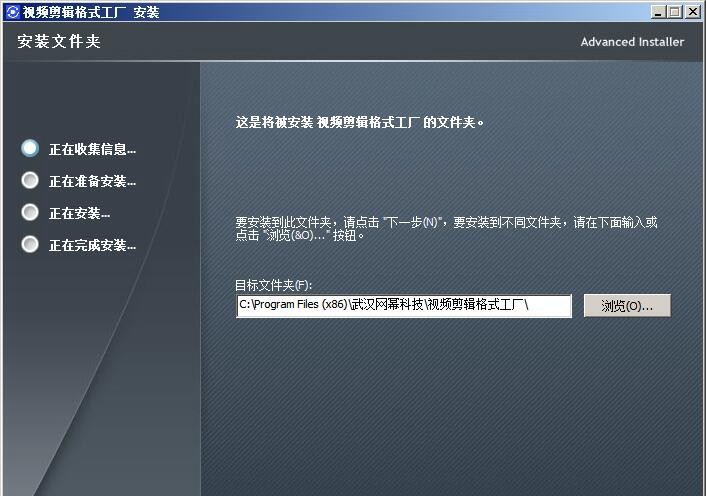Click the instruction text about 下一步(N)

(x=446, y=229)
